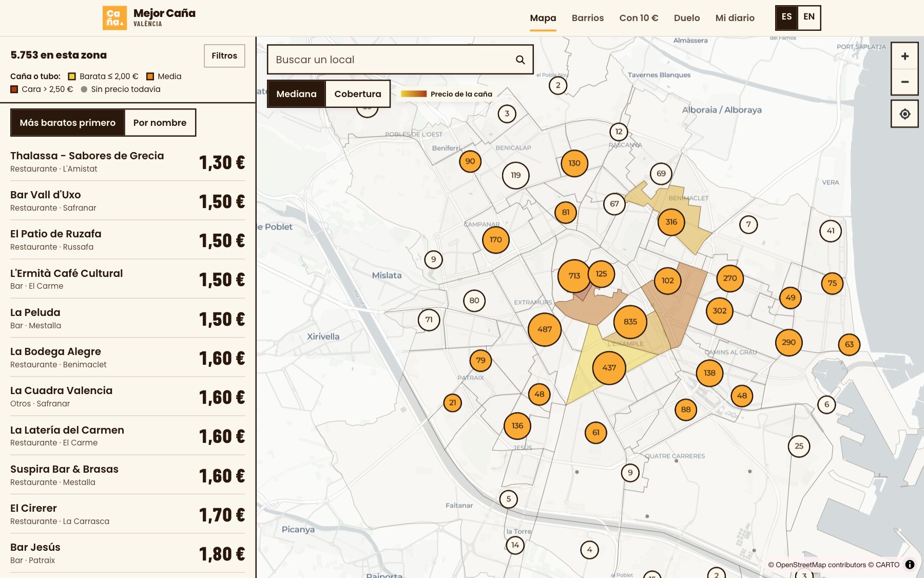
Task: Open the 487 cluster marker
Action: tap(545, 329)
